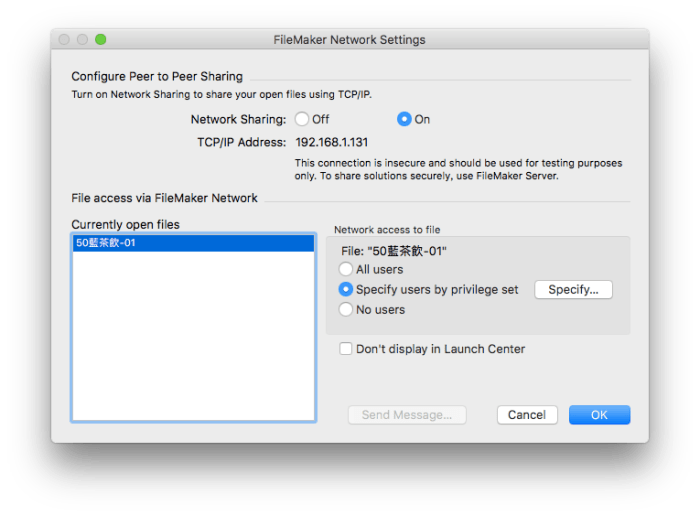This screenshot has width=700, height=516.
Task: Click the minimize window button
Action: pos(83,40)
